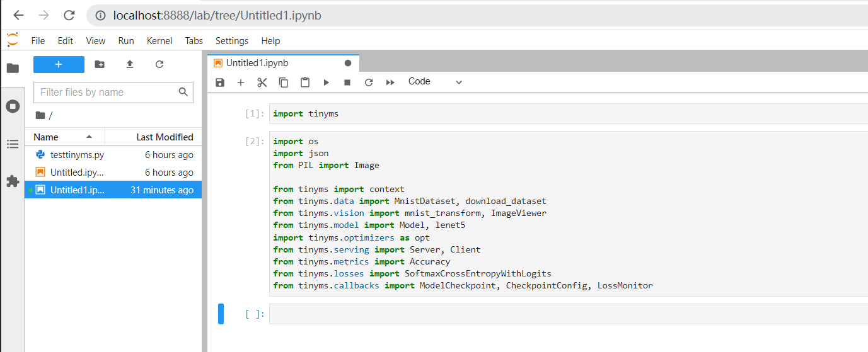Open the Kernel menu
Viewport: 868px width, 352px height.
click(x=159, y=40)
